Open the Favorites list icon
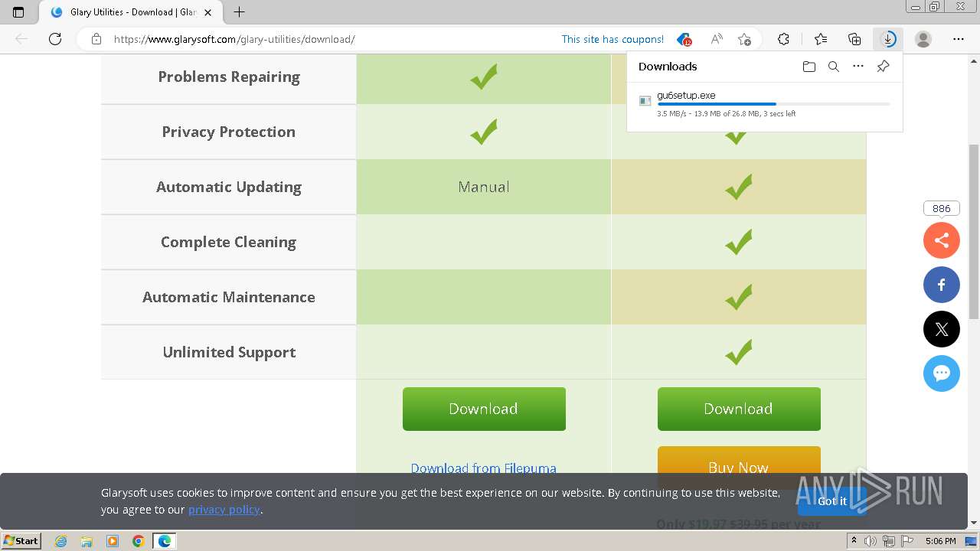980x551 pixels. [x=821, y=39]
